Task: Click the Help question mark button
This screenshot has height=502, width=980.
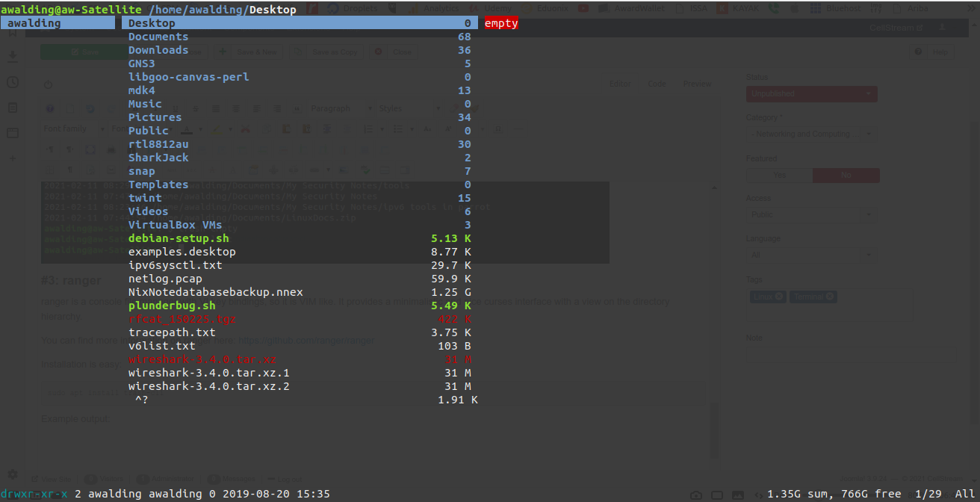Action: [x=934, y=52]
